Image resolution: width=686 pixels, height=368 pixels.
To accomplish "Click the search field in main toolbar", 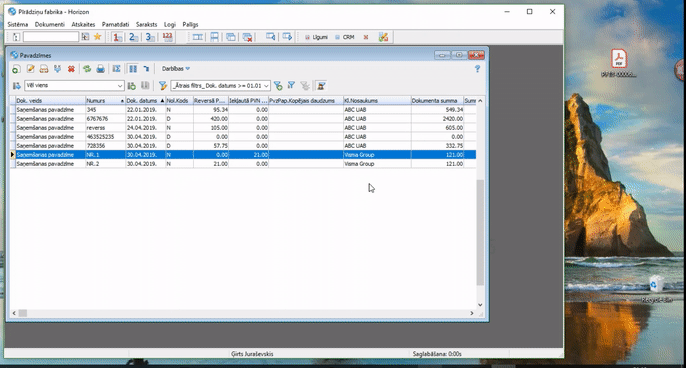I will pyautogui.click(x=51, y=37).
